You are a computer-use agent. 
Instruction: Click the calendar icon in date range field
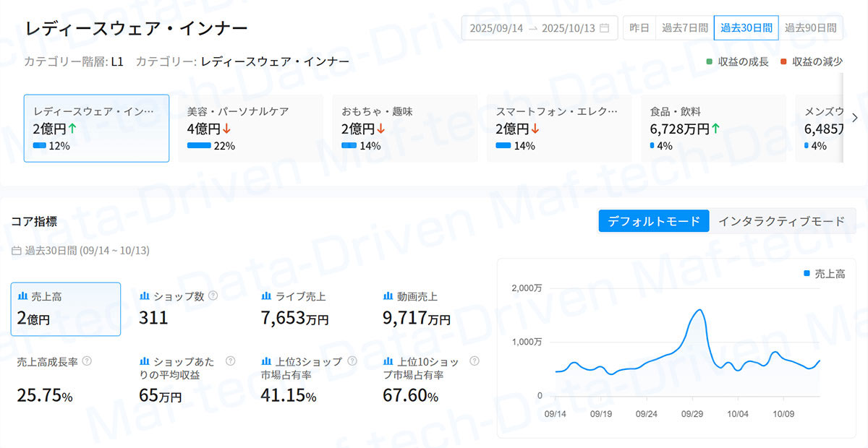(x=605, y=28)
